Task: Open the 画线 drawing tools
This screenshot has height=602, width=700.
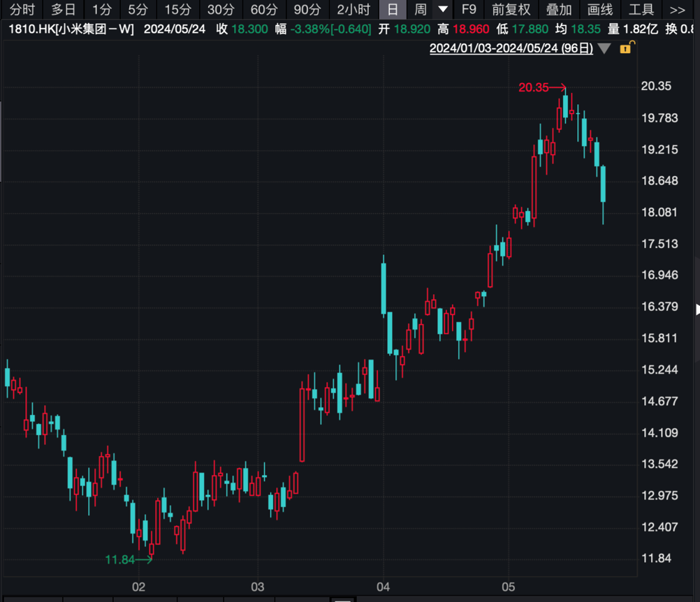Action: (600, 9)
